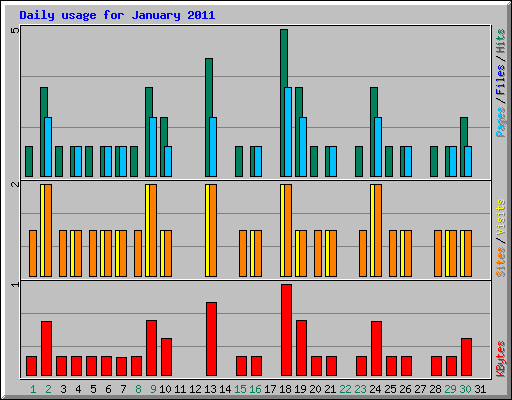Select the day "18" label on the x-axis
The width and height of the screenshot is (512, 400).
pos(285,389)
